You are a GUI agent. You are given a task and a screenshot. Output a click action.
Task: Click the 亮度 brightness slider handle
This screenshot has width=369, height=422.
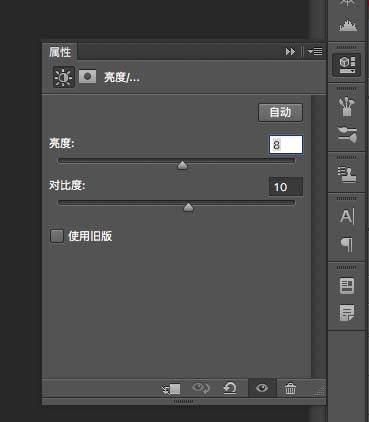point(182,165)
